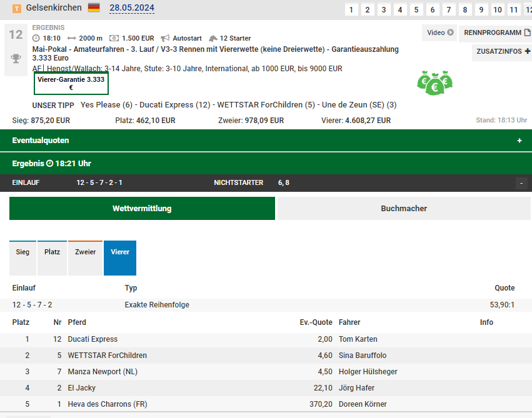The width and height of the screenshot is (532, 418).
Task: Click the clock icon beside 18:10
Action: [x=36, y=38]
